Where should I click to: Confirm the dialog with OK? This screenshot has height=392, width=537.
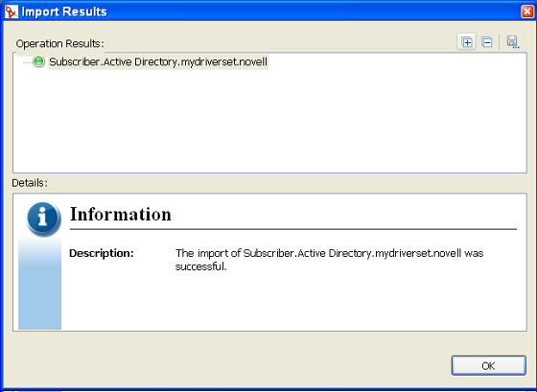tap(488, 365)
